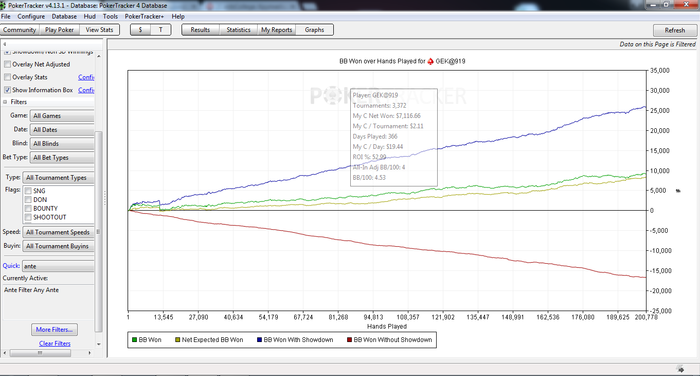Viewport: 700px width, 376px height.
Task: Enable the Overlay Net Adjusted checkbox
Action: [x=7, y=64]
